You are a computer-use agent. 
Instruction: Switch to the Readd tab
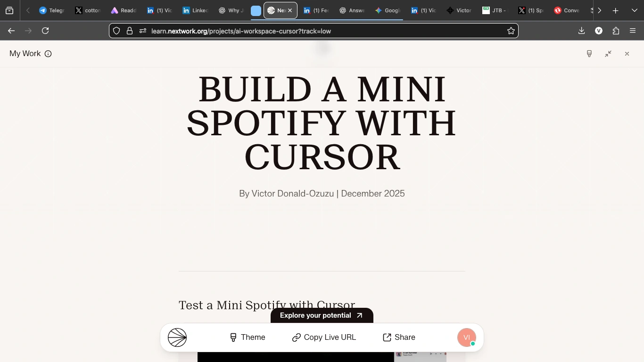[124, 10]
